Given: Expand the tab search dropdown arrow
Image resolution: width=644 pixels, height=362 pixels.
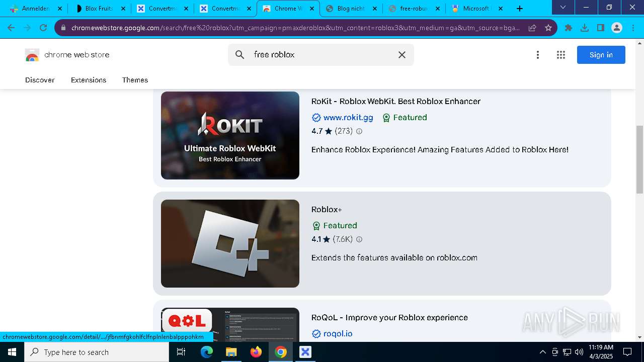Looking at the screenshot, I should [x=563, y=8].
